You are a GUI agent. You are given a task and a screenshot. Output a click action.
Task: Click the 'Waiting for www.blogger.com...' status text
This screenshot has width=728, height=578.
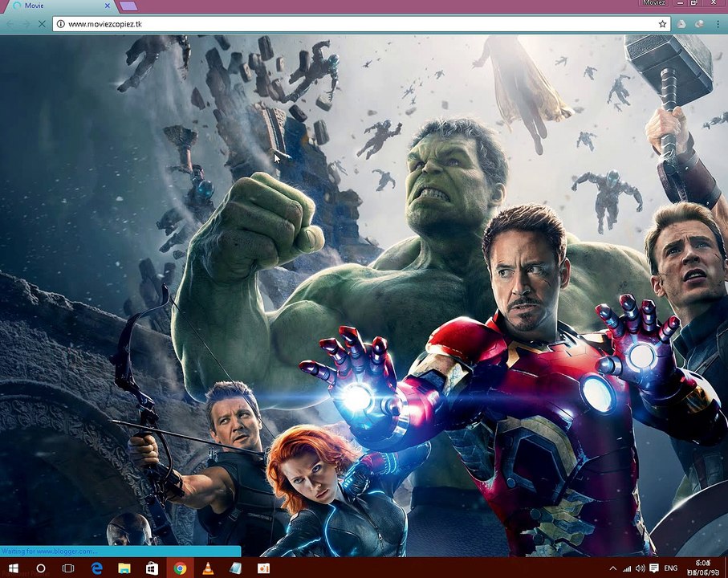(49, 551)
